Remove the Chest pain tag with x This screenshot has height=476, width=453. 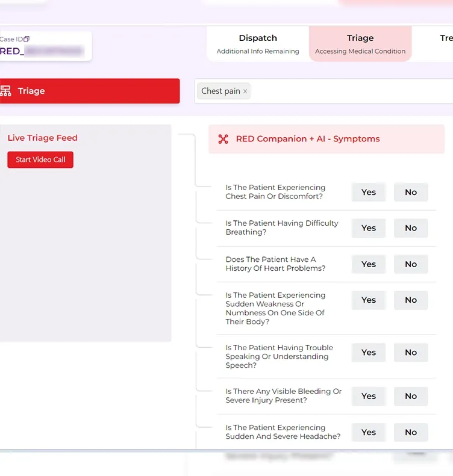coord(245,91)
